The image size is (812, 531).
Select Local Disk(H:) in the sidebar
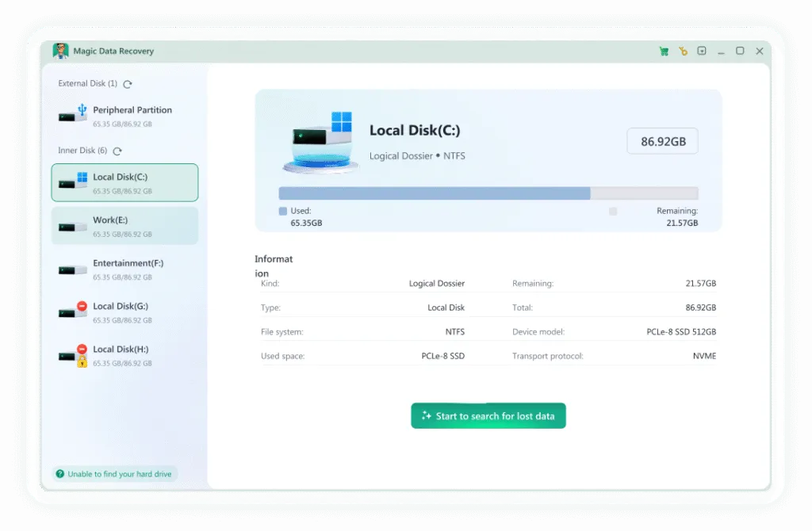click(x=124, y=355)
